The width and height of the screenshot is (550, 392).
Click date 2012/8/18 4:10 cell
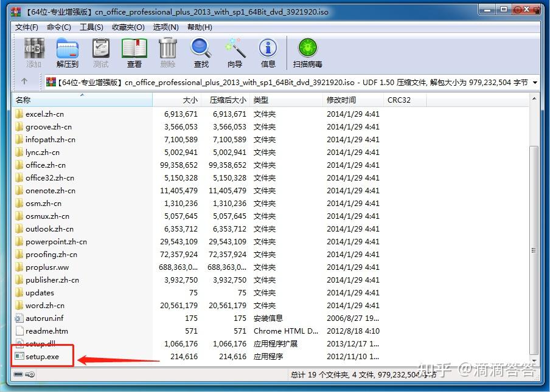(x=353, y=331)
